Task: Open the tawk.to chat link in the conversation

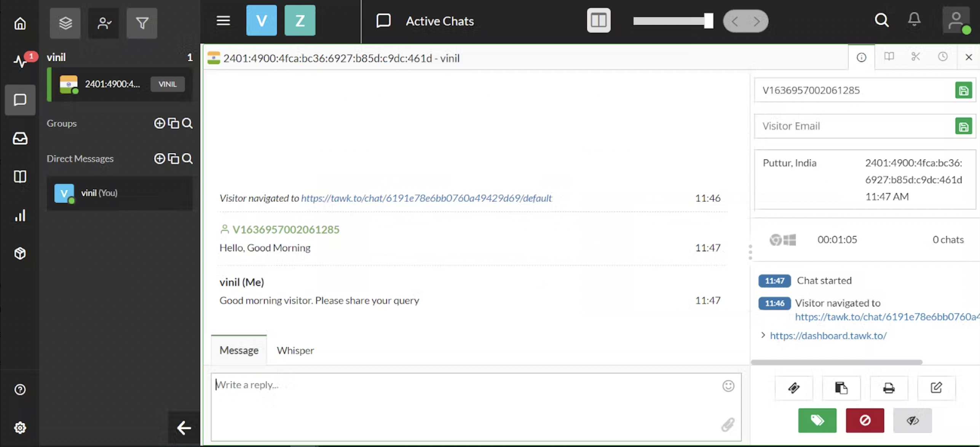Action: coord(426,198)
